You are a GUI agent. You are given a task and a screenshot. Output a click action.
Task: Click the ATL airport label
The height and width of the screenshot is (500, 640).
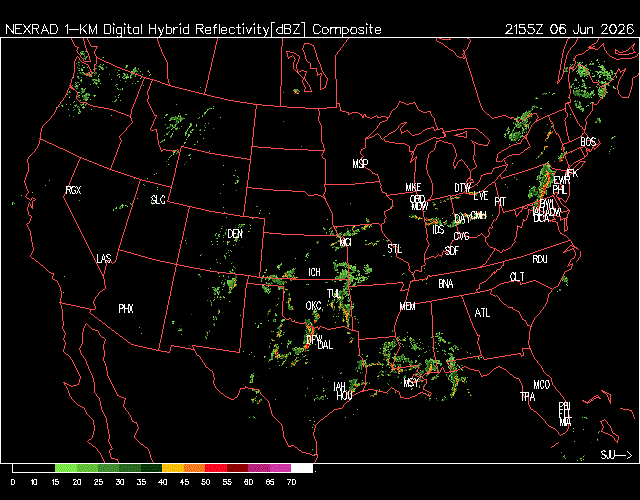pos(482,313)
